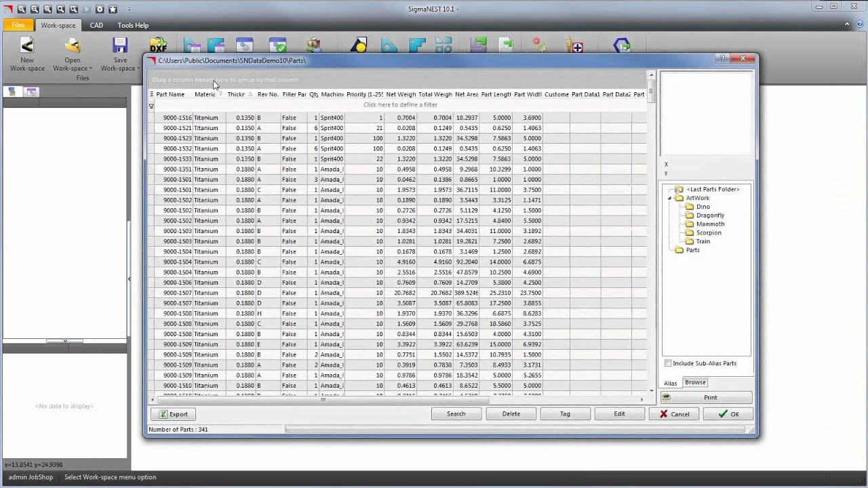Click the yellow circle shape icon in ribbon
The height and width of the screenshot is (488, 868).
point(359,45)
